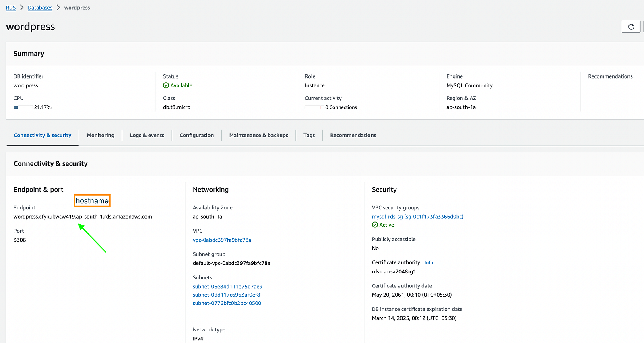Viewport: 644px width, 343px height.
Task: Switch to the Configuration tab
Action: (x=197, y=135)
